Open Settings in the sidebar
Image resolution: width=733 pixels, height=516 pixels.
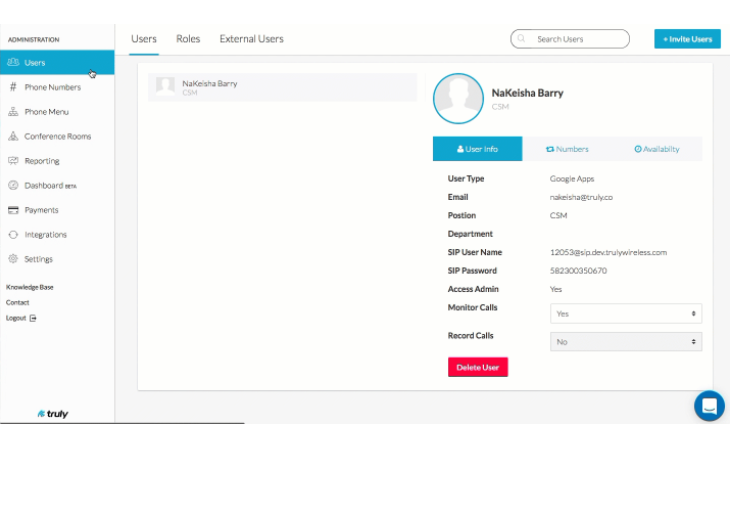point(57,258)
